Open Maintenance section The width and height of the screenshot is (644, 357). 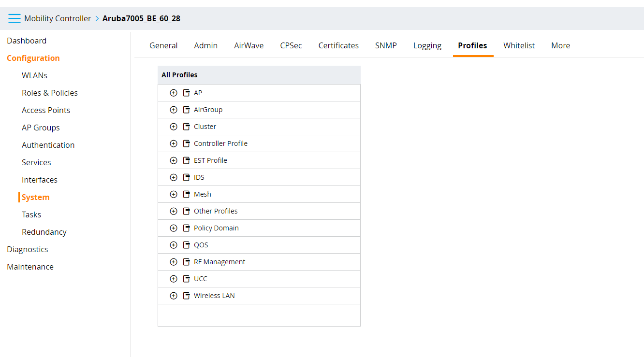[x=30, y=267]
